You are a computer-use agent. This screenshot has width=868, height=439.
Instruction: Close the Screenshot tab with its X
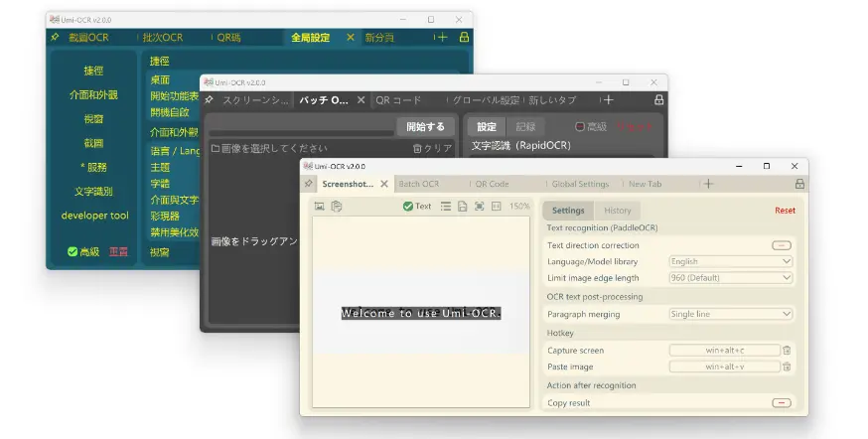(x=384, y=184)
